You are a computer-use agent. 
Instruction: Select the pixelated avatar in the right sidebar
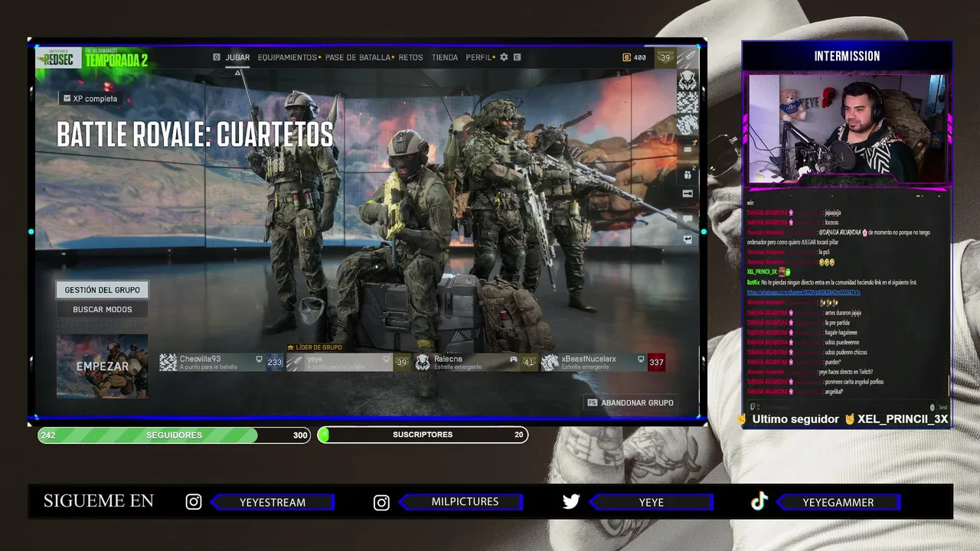[688, 101]
